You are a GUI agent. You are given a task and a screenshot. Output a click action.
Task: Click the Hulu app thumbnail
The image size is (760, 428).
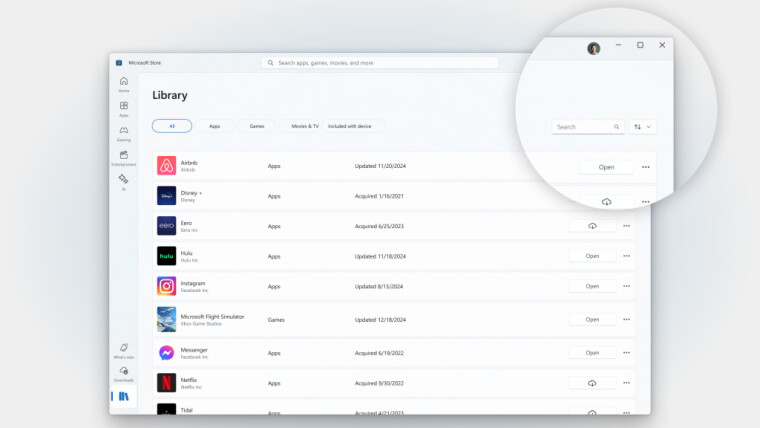[x=166, y=256]
